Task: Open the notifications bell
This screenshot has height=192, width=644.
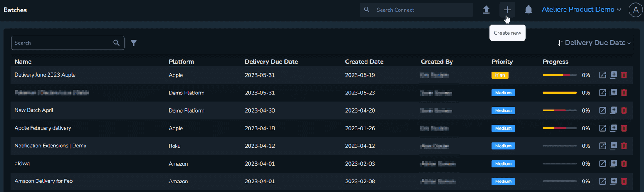Action: [x=528, y=10]
